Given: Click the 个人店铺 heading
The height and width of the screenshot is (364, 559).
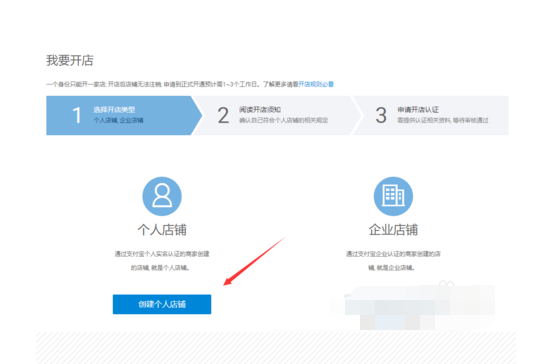Looking at the screenshot, I should click(162, 230).
